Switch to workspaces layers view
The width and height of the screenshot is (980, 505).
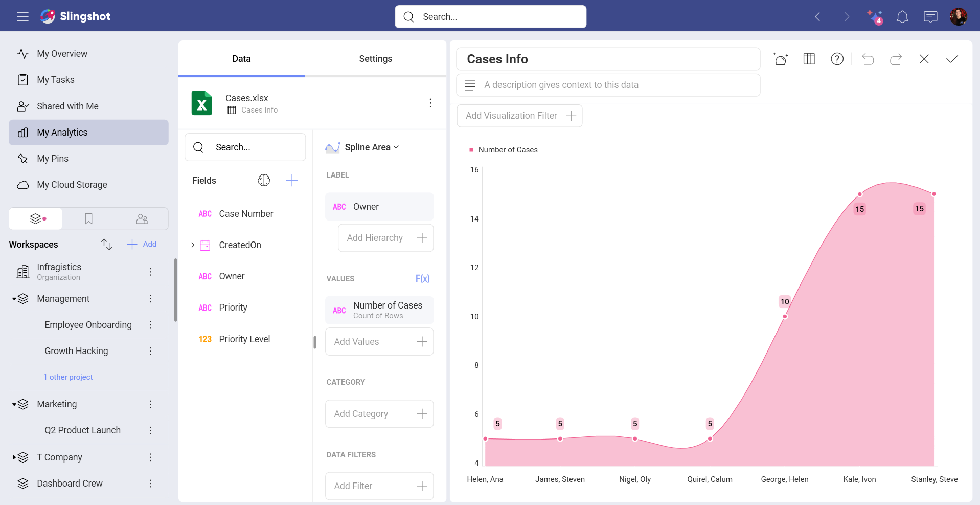click(x=36, y=219)
